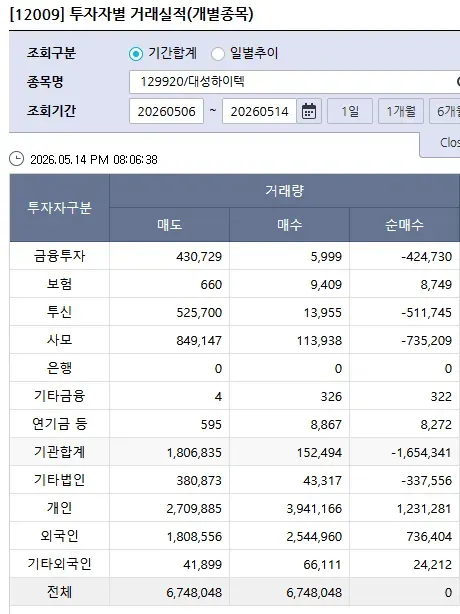Screen dimensions: 460x614
Task: Click the start date field 20260506
Action: [166, 111]
